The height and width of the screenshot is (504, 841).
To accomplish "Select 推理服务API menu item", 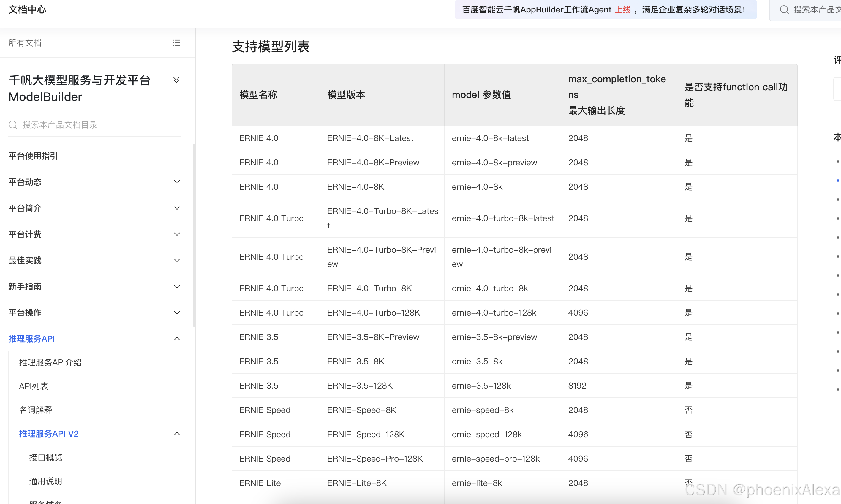I will click(31, 339).
